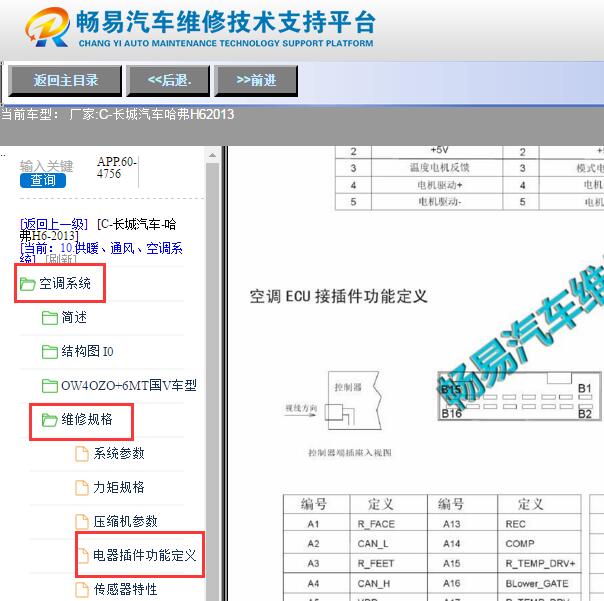
Task: Click the 维修规格 open-folder icon
Action: point(50,420)
